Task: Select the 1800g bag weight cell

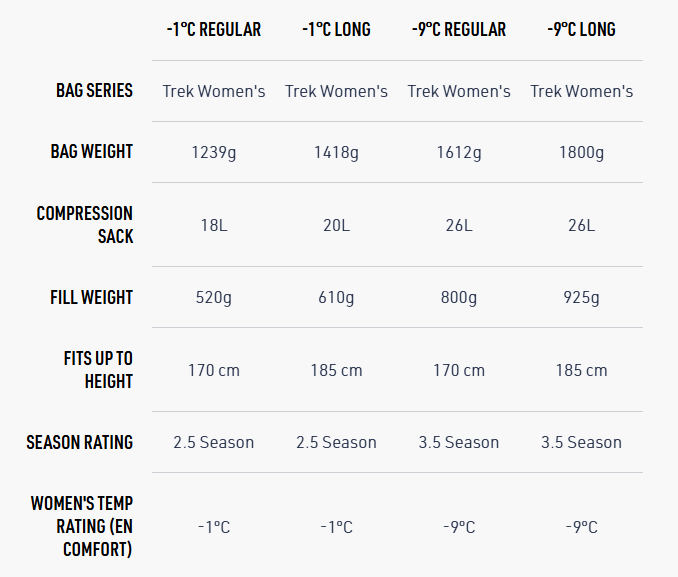Action: (581, 153)
